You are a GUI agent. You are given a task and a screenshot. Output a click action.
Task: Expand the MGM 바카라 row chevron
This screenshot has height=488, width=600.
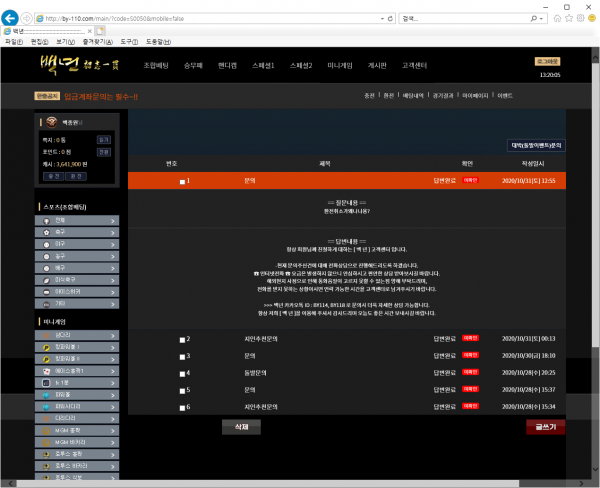(112, 443)
